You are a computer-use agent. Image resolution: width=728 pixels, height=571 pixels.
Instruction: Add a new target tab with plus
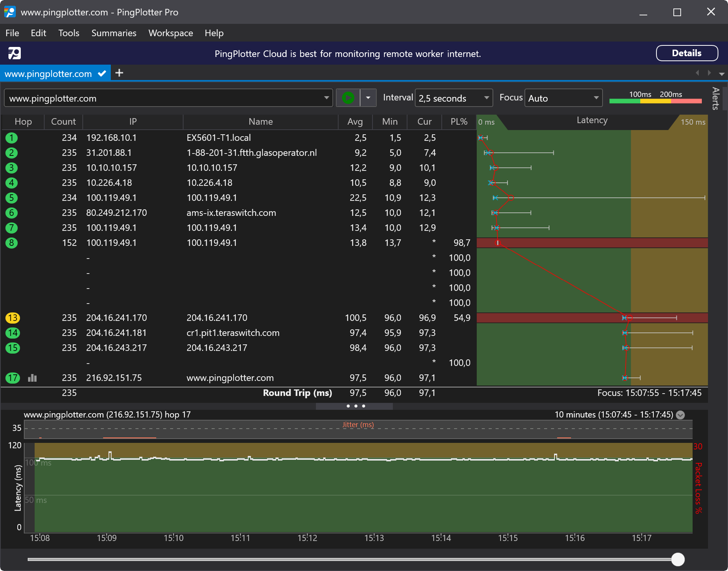point(119,73)
